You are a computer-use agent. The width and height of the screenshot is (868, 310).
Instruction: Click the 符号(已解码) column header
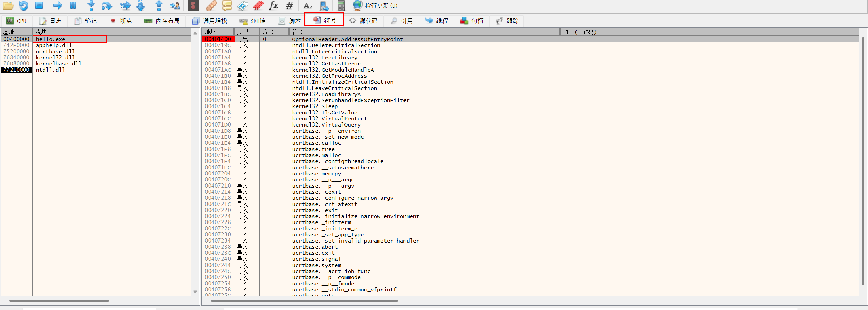(710, 32)
